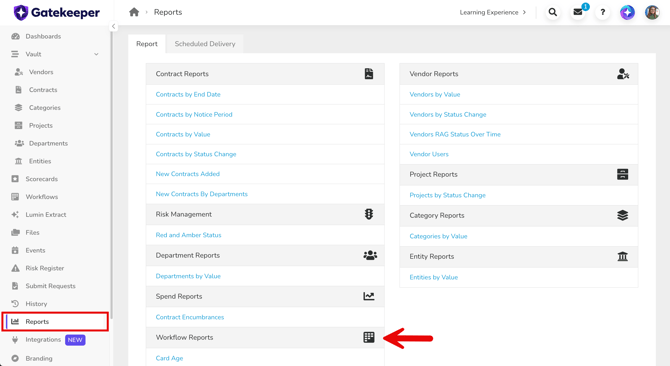Open the mail notifications envelope icon

578,12
